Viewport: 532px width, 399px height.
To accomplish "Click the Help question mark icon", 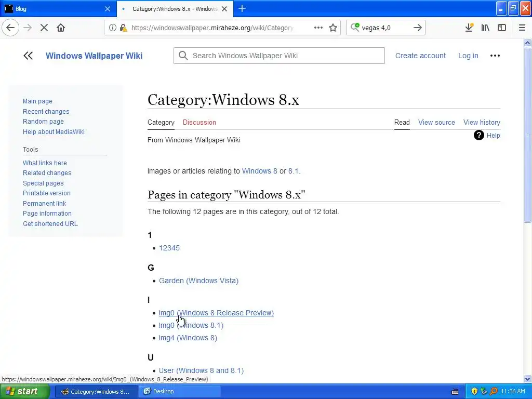I will point(478,136).
